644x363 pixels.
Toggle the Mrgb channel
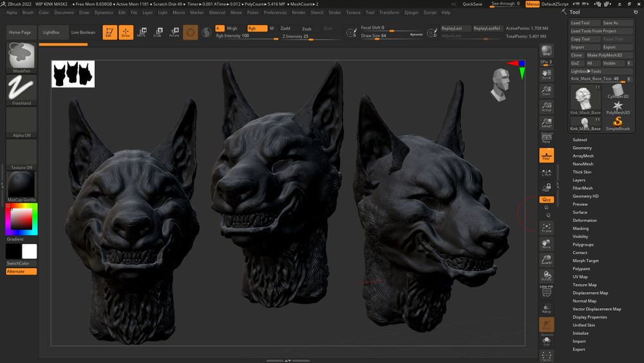point(232,28)
